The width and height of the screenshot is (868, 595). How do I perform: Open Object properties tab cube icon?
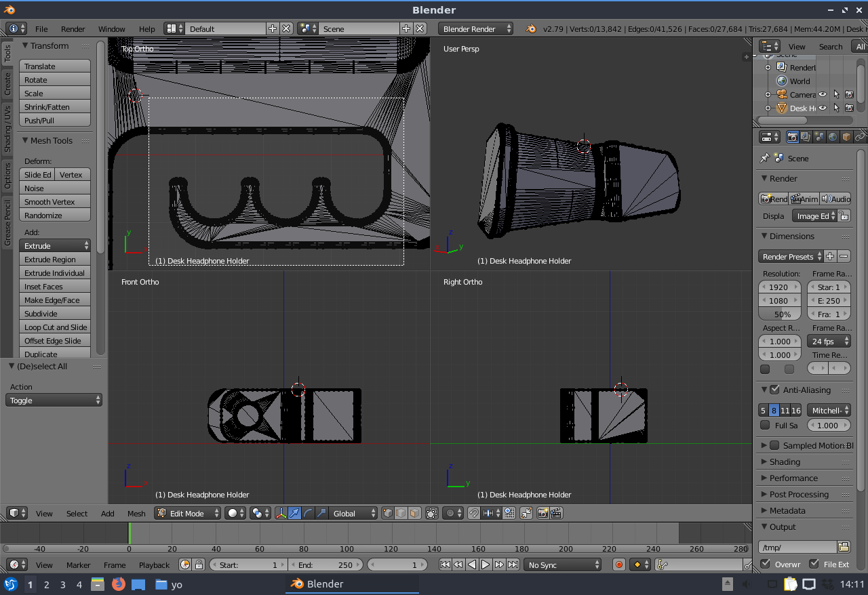846,137
